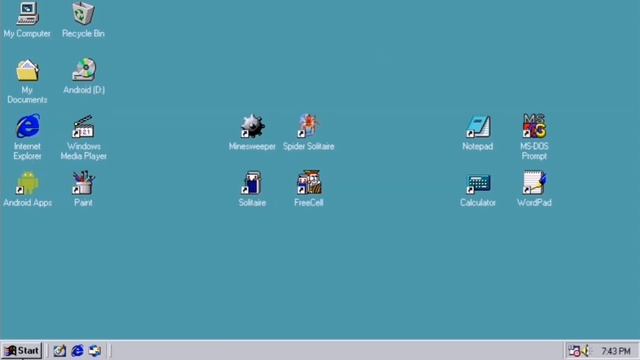Select the Minesweeper shortcut
Viewport: 640px width, 360px height.
252,126
